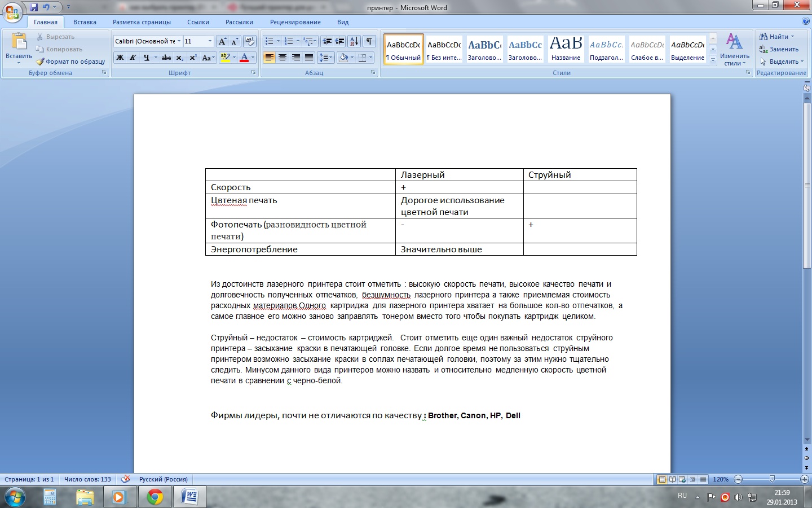Justify the paragraph text
This screenshot has width=812, height=508.
tap(308, 58)
